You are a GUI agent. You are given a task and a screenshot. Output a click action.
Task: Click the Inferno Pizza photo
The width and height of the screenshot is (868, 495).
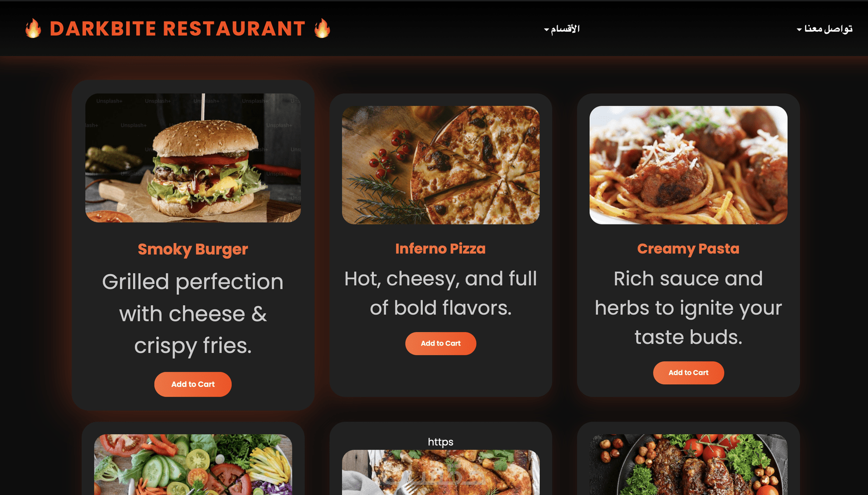coord(441,165)
